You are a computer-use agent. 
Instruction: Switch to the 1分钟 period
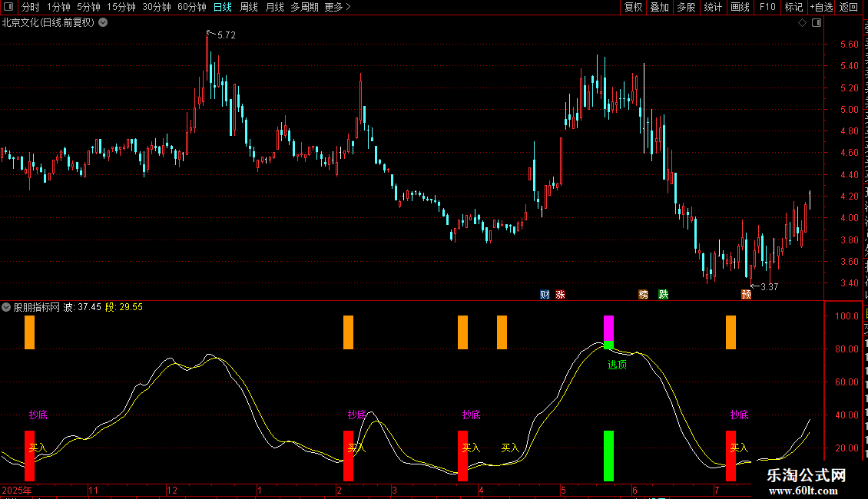tap(58, 7)
